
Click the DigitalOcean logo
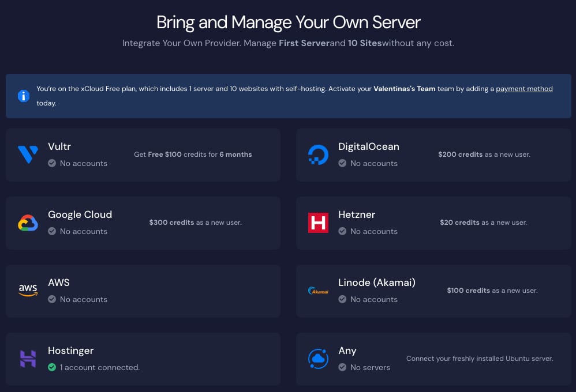[x=318, y=154]
